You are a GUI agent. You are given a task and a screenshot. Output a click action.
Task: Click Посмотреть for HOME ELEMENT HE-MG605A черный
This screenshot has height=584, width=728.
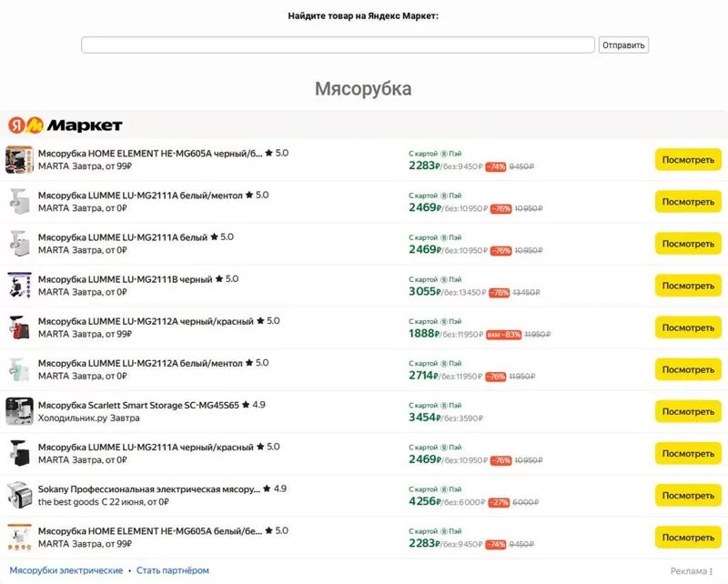pyautogui.click(x=688, y=160)
